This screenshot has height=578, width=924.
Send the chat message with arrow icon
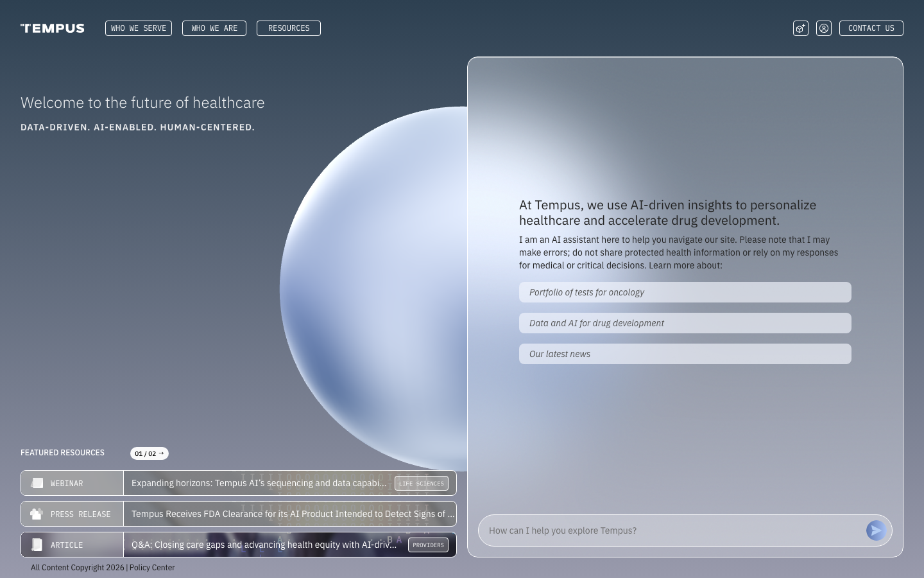(x=876, y=530)
